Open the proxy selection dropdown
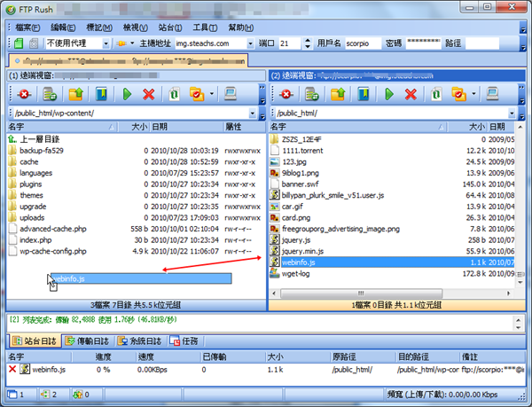 tap(106, 43)
